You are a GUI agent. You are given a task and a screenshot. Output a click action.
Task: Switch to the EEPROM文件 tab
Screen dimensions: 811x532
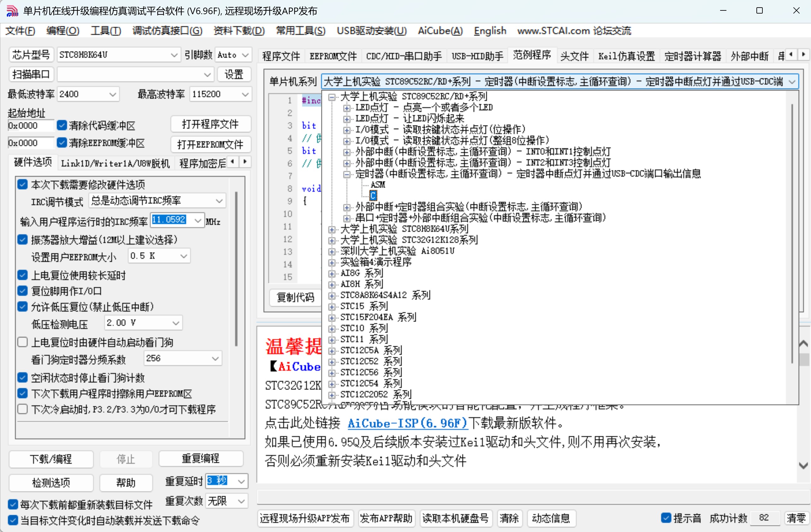click(332, 56)
